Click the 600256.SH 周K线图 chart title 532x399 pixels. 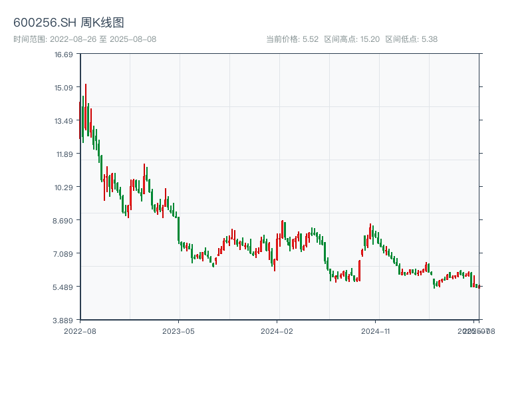[x=68, y=23]
